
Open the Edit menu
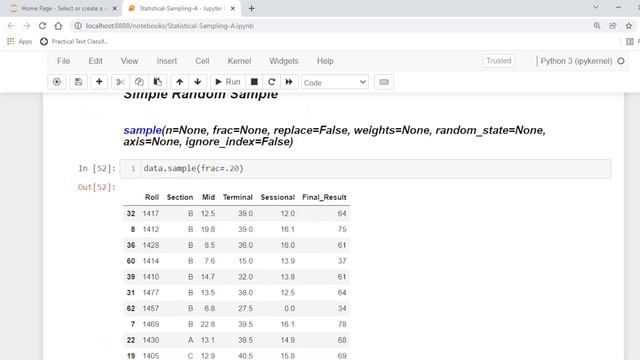pyautogui.click(x=96, y=61)
